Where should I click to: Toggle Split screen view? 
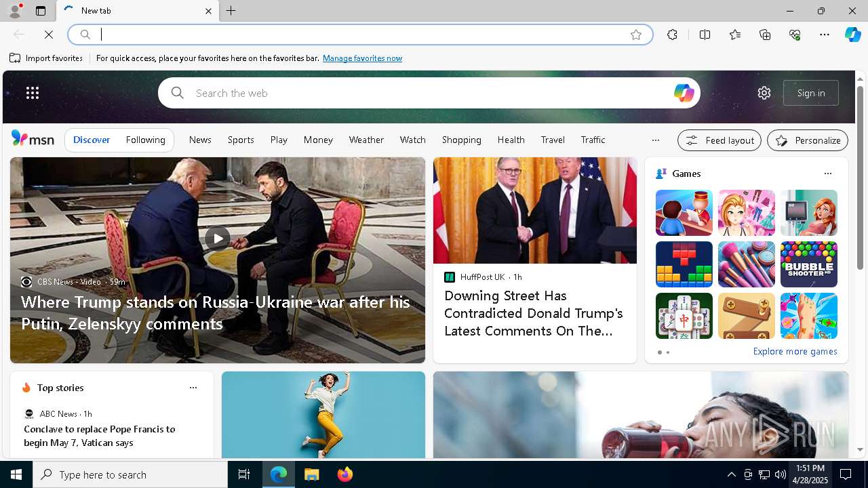pyautogui.click(x=705, y=35)
